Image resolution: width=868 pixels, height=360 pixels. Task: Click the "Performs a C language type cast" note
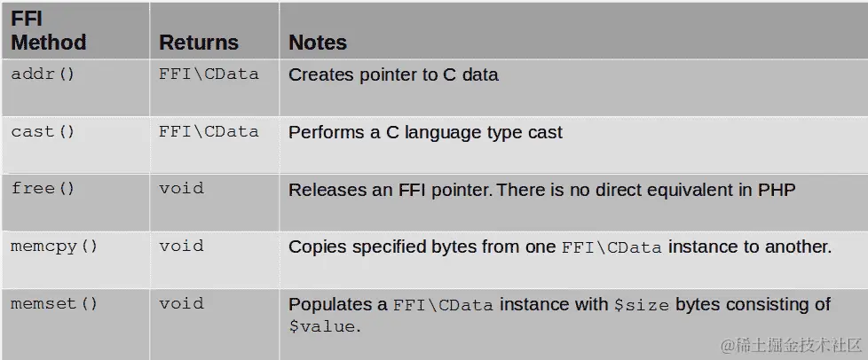(x=425, y=133)
